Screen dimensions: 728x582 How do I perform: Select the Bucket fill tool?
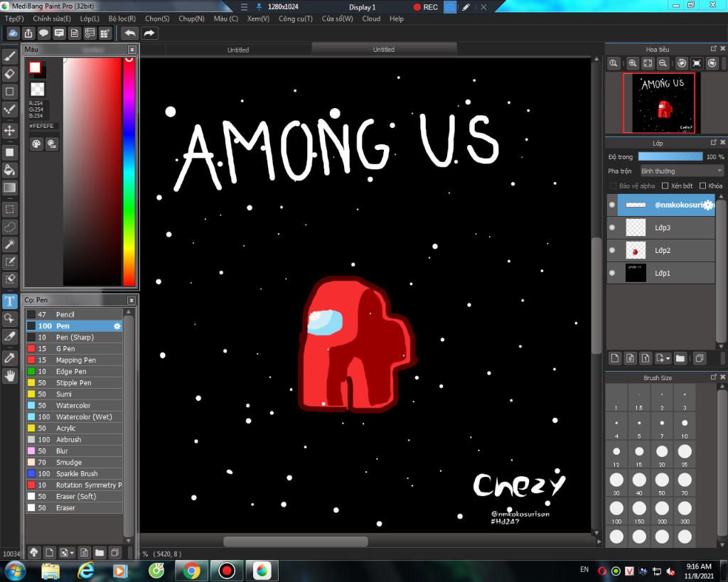pyautogui.click(x=10, y=170)
